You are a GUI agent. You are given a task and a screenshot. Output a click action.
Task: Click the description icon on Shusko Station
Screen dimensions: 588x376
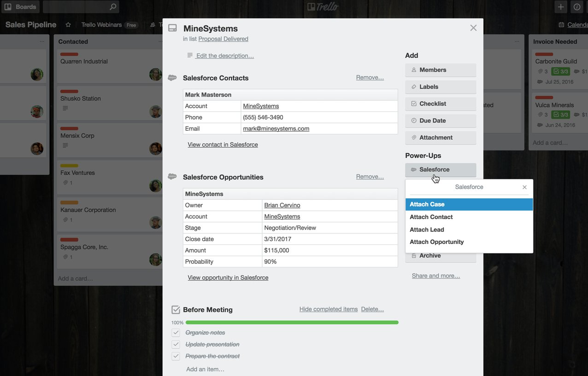click(x=65, y=109)
